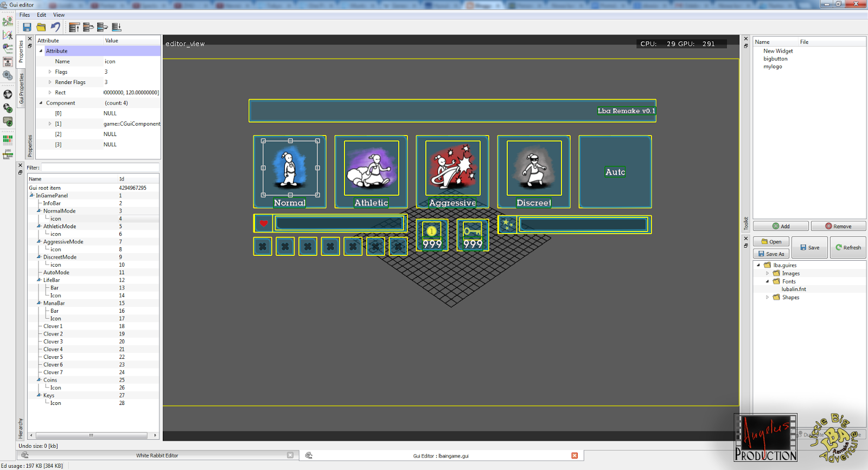Open the View menu
The height and width of the screenshot is (470, 868).
click(x=59, y=15)
